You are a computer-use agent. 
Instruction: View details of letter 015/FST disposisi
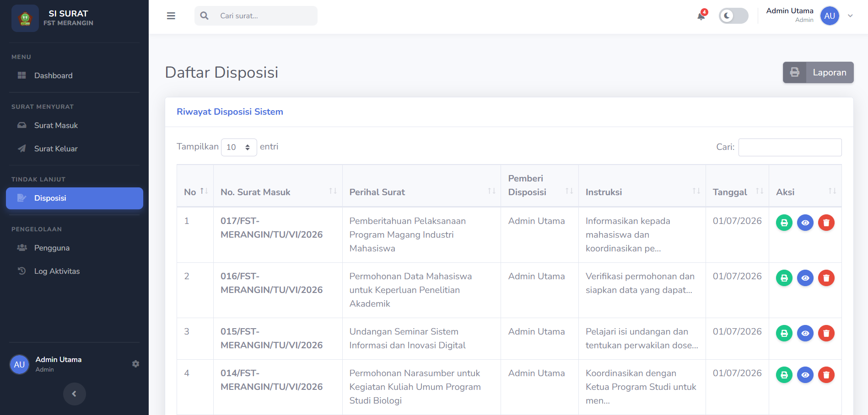coord(805,333)
